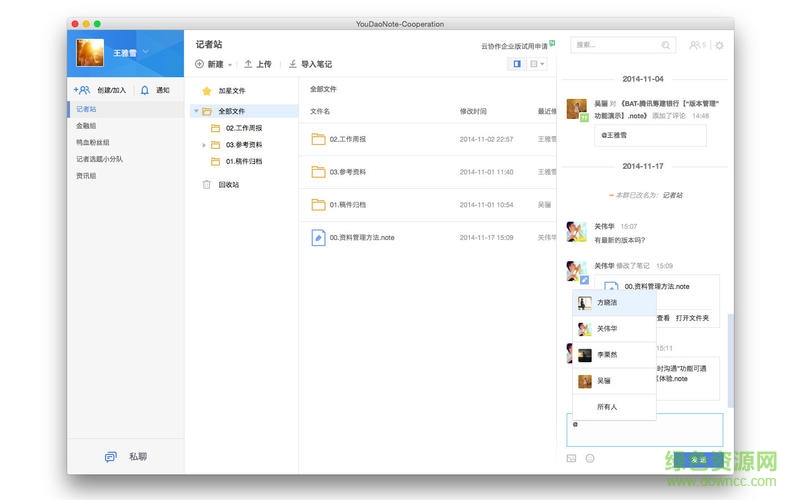
Task: Open the list view mode dropdown
Action: point(538,64)
